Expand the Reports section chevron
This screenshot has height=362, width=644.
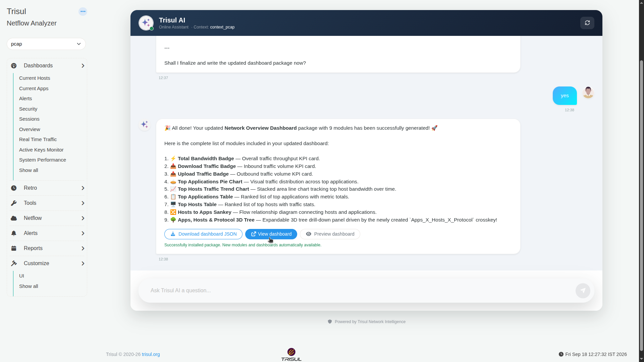click(83, 248)
